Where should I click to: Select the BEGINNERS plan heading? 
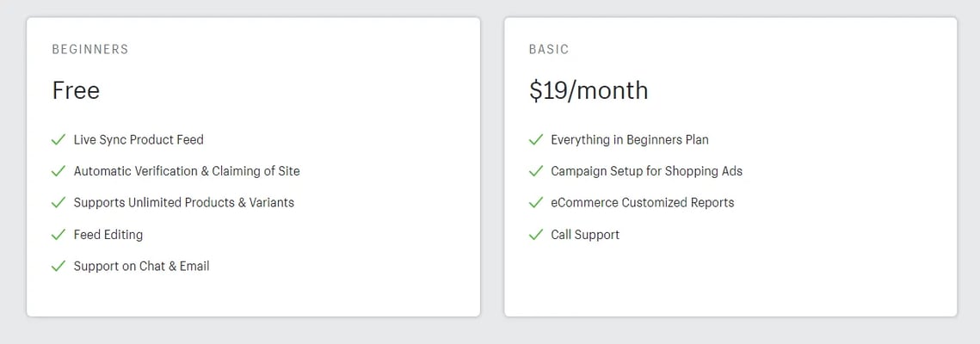[90, 49]
